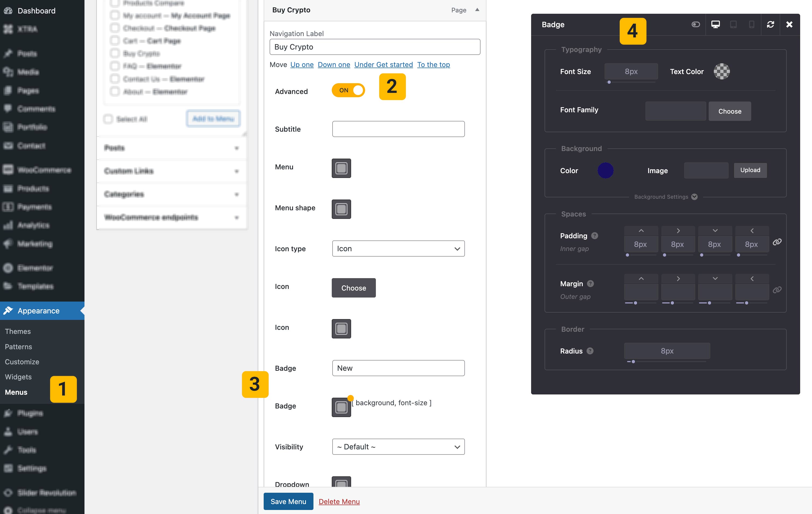Image resolution: width=812 pixels, height=514 pixels.
Task: Open the Visibility dropdown
Action: 398,447
